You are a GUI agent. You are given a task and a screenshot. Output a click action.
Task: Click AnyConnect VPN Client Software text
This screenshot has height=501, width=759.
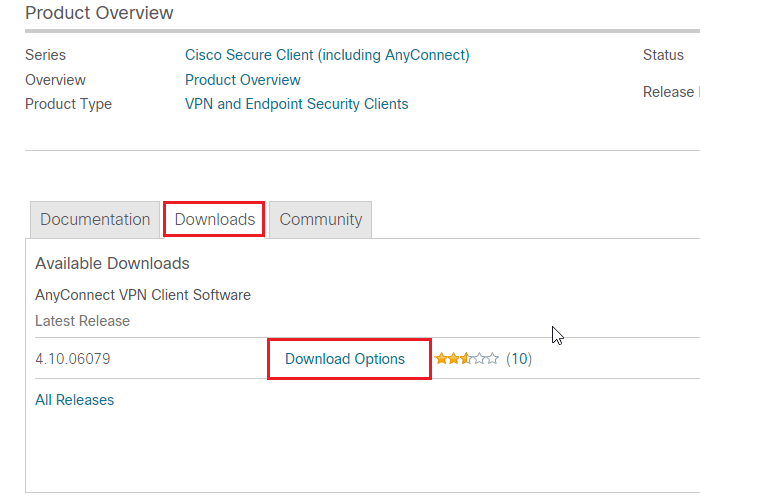143,295
